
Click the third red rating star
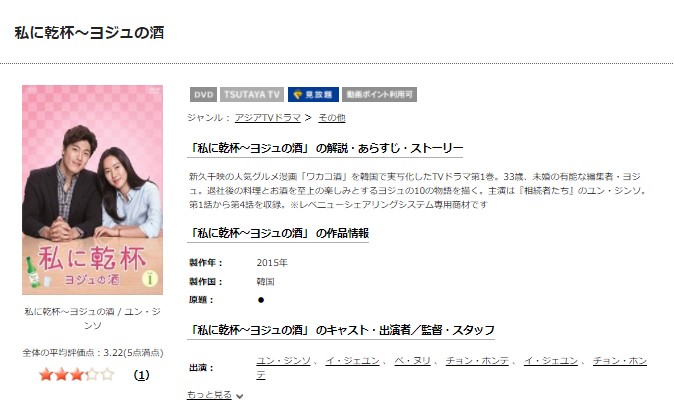point(77,374)
